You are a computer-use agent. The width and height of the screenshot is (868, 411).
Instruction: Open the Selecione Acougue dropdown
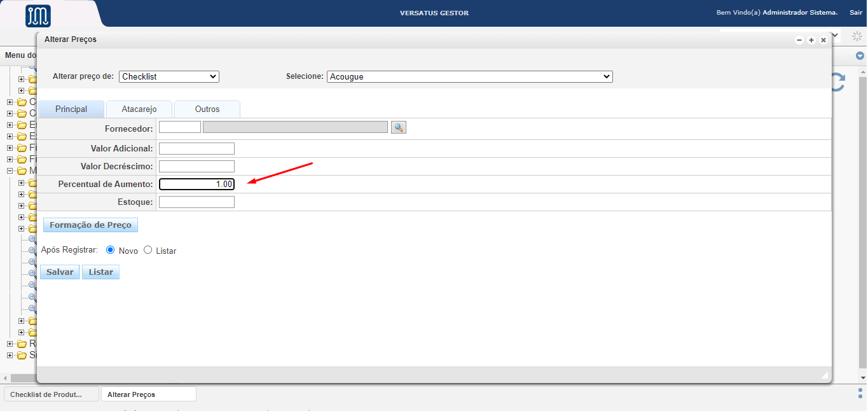tap(469, 76)
